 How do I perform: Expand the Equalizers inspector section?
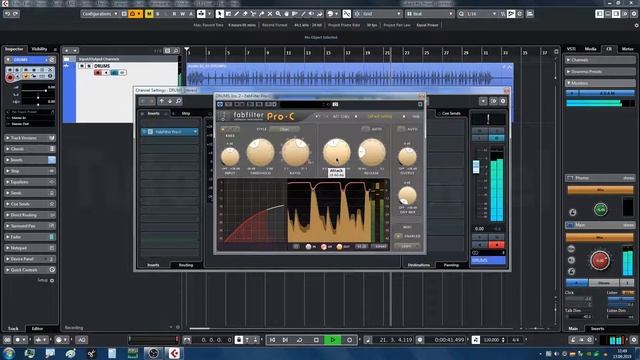(x=29, y=182)
